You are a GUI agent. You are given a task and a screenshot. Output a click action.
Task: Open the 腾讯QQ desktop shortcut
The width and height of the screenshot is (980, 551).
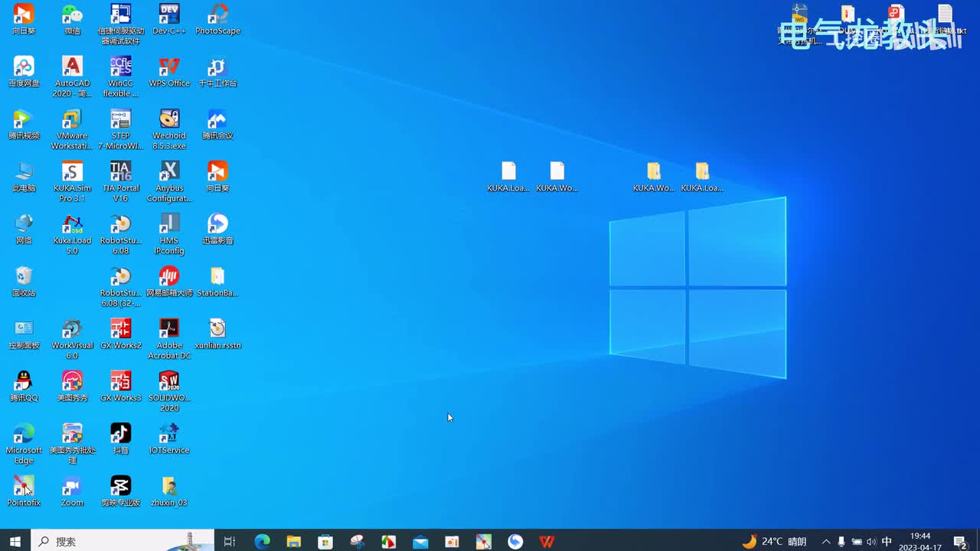[24, 386]
